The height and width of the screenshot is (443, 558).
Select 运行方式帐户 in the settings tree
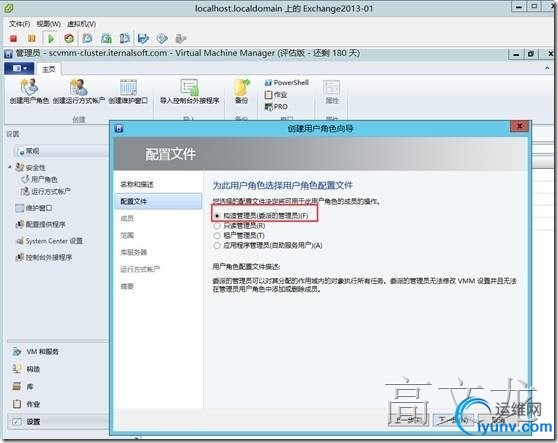[46, 191]
